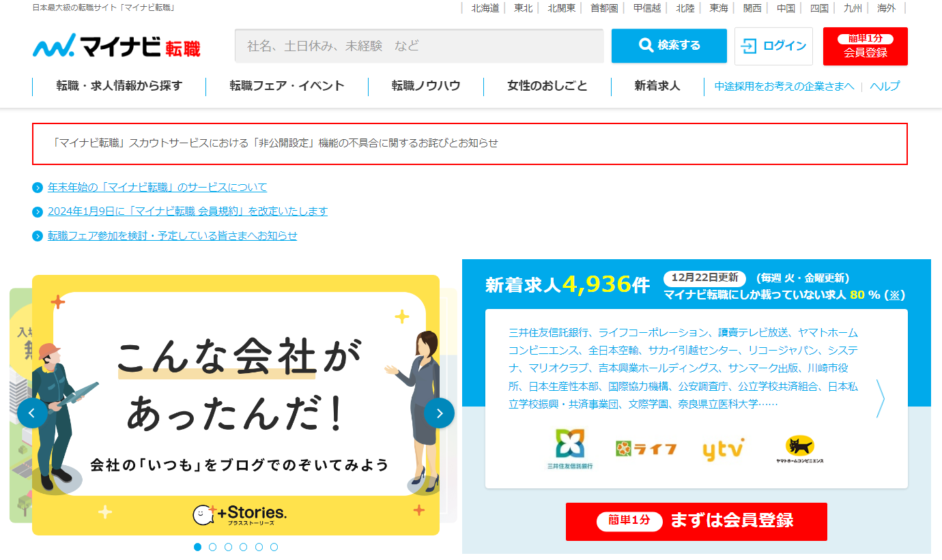Screen dimensions: 942x560
Task: Click the 新着求人4,936件 heading
Action: (x=568, y=285)
